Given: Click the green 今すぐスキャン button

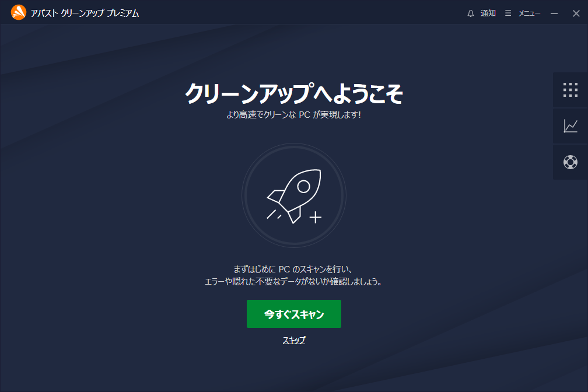Looking at the screenshot, I should 293,314.
